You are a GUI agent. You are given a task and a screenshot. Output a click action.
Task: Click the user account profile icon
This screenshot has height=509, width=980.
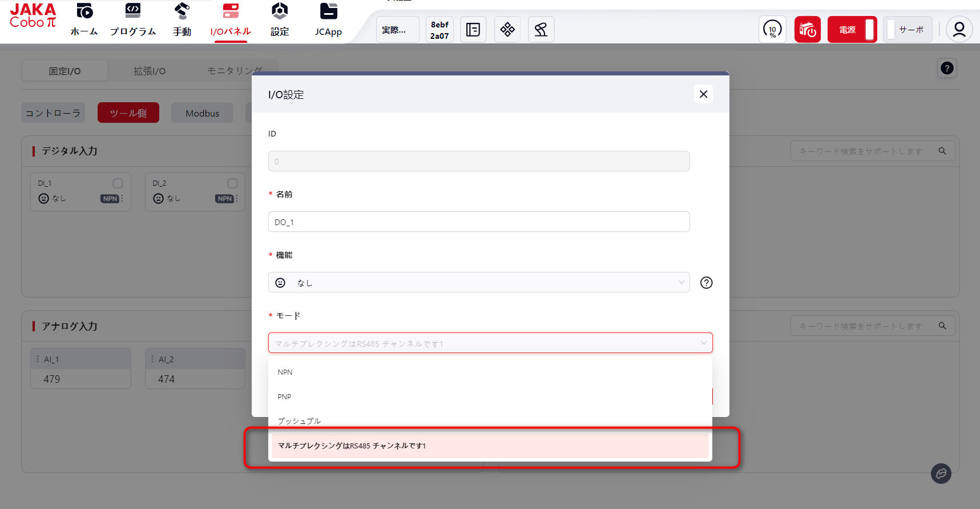[x=959, y=30]
